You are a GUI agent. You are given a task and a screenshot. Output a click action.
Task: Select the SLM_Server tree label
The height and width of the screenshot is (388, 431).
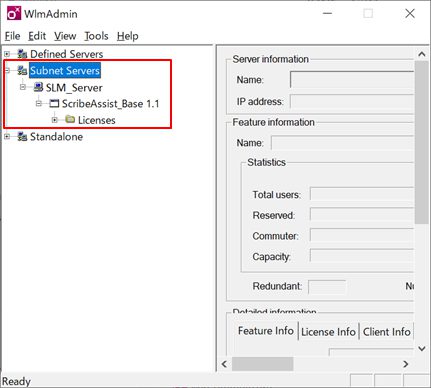click(x=74, y=88)
